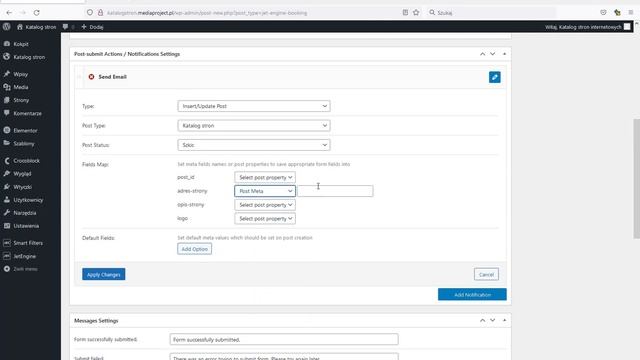Delete Send Email notification red icon
This screenshot has width=640, height=360.
[91, 77]
